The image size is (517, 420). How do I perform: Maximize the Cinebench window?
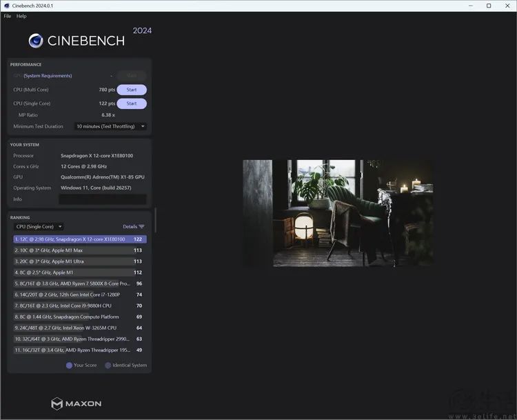[x=489, y=6]
